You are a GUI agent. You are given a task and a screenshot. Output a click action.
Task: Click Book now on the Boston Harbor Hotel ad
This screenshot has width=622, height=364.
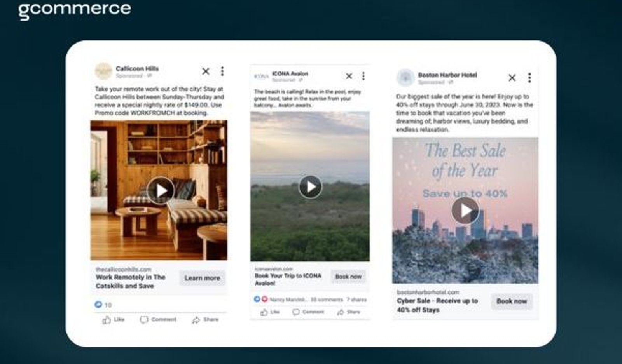pyautogui.click(x=512, y=301)
